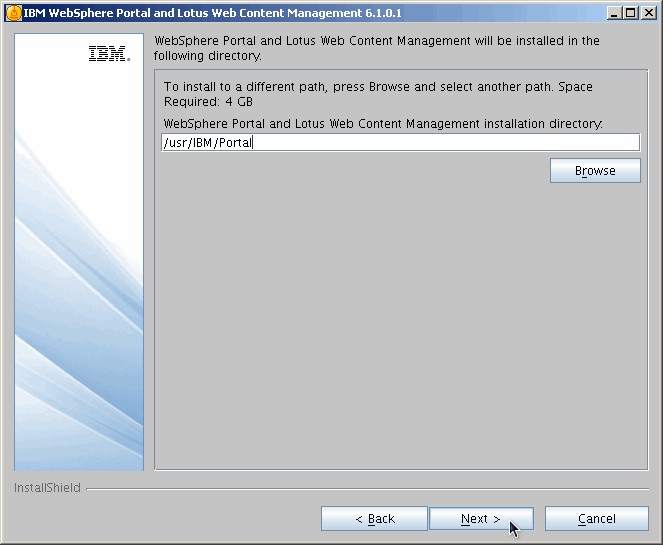Minimize the installer window
The image size is (663, 545).
(613, 13)
